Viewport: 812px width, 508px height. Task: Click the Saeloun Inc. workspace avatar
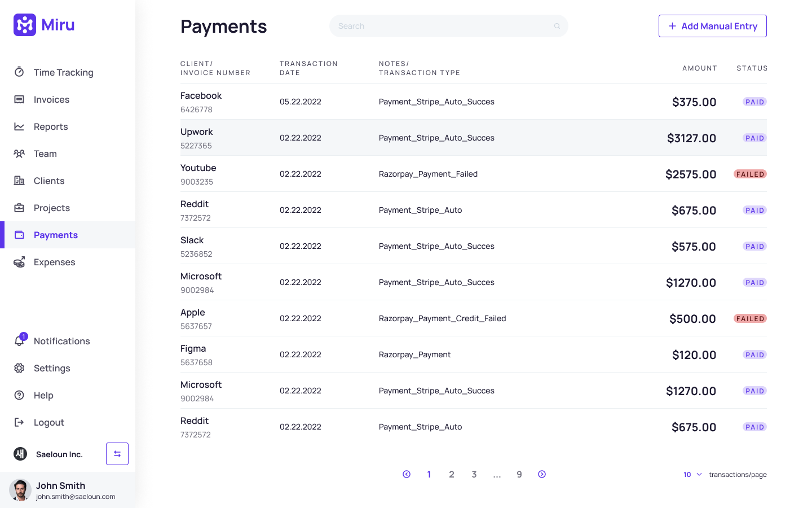click(20, 454)
